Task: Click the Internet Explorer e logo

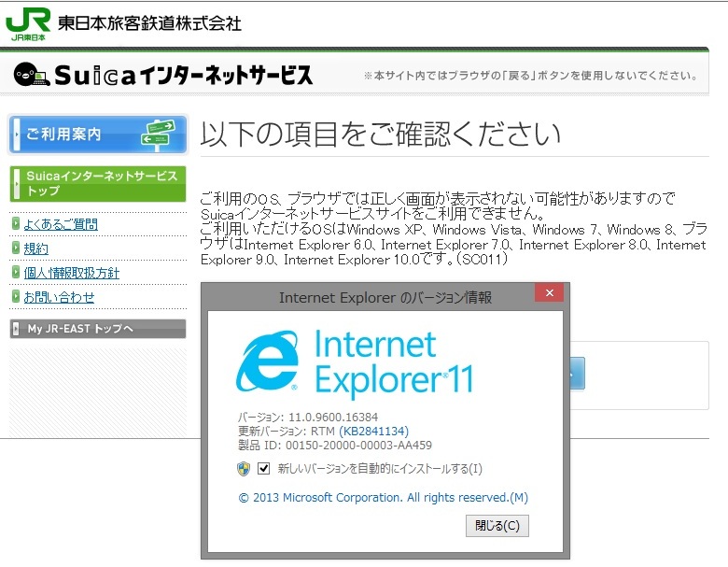Action: coord(268,361)
